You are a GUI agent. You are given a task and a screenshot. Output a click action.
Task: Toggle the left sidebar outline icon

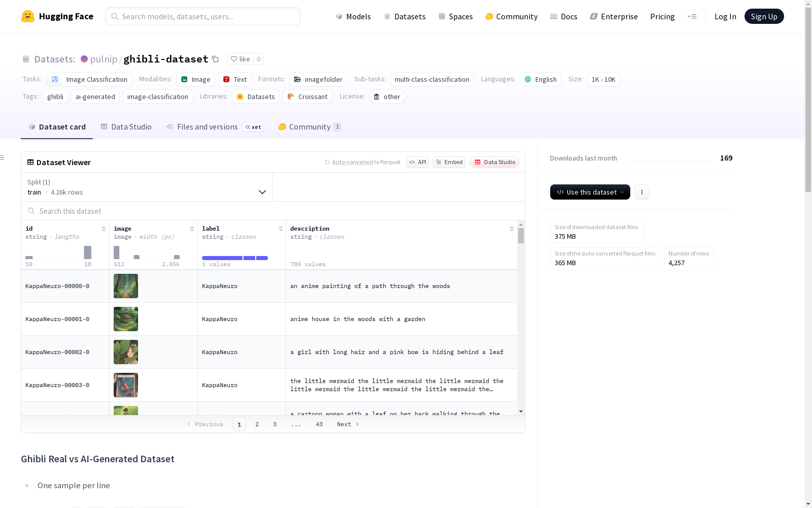click(x=2, y=157)
